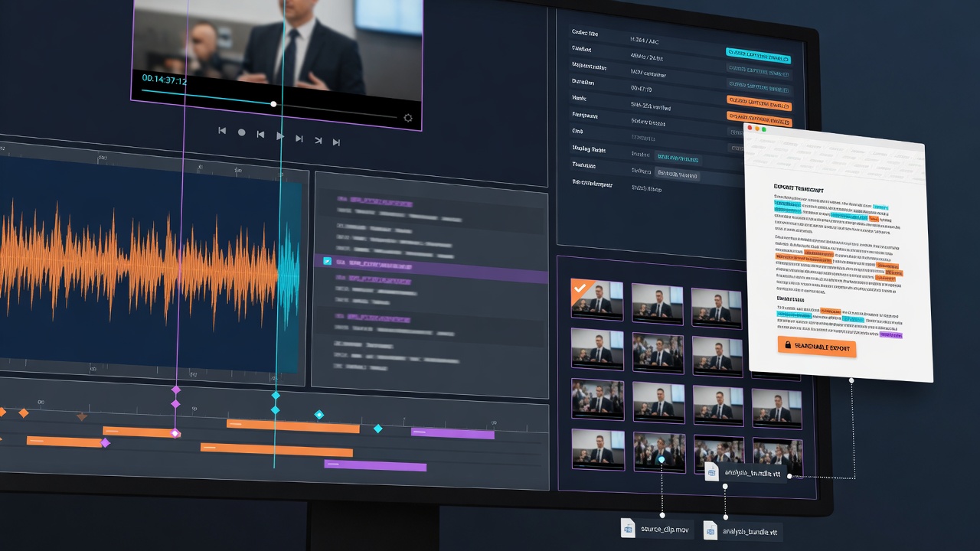The image size is (980, 551).
Task: Jump to start with the first transport button
Action: (222, 131)
